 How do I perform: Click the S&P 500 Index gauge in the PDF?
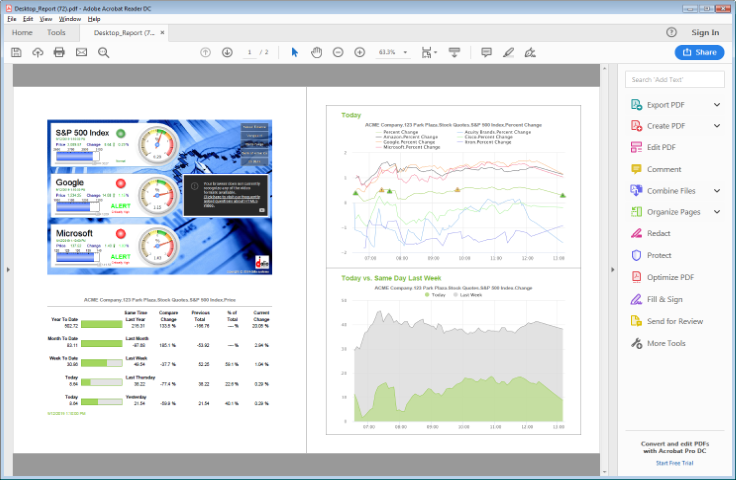click(x=158, y=145)
